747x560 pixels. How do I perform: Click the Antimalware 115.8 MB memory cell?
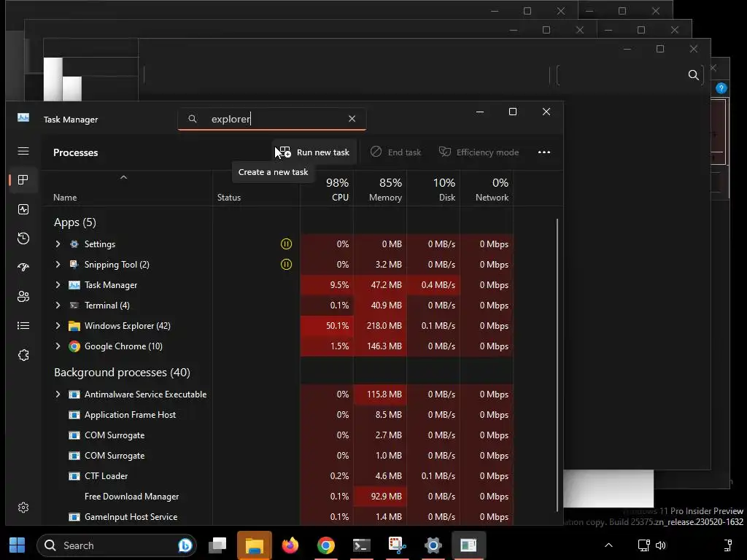[x=380, y=394]
